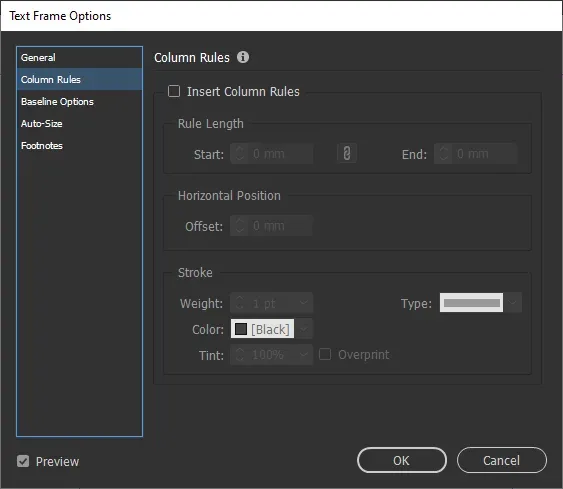Image resolution: width=563 pixels, height=489 pixels.
Task: Expand the Color dropdown arrow
Action: coord(304,329)
